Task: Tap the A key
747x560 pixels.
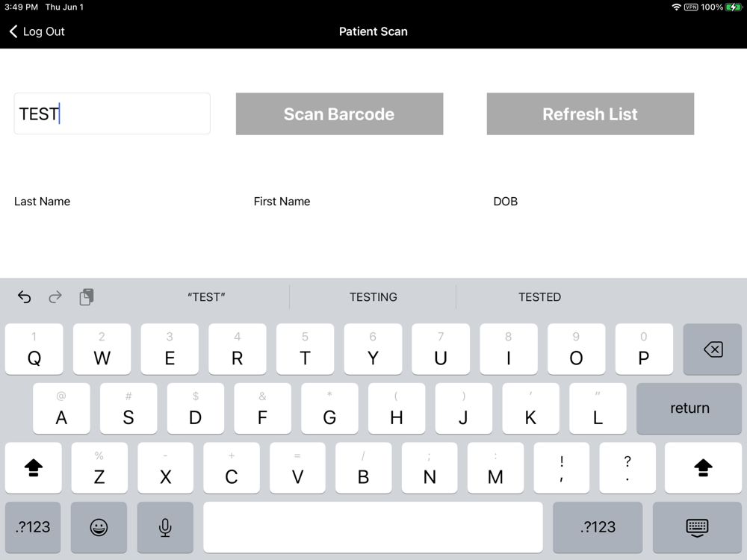Action: (x=61, y=408)
